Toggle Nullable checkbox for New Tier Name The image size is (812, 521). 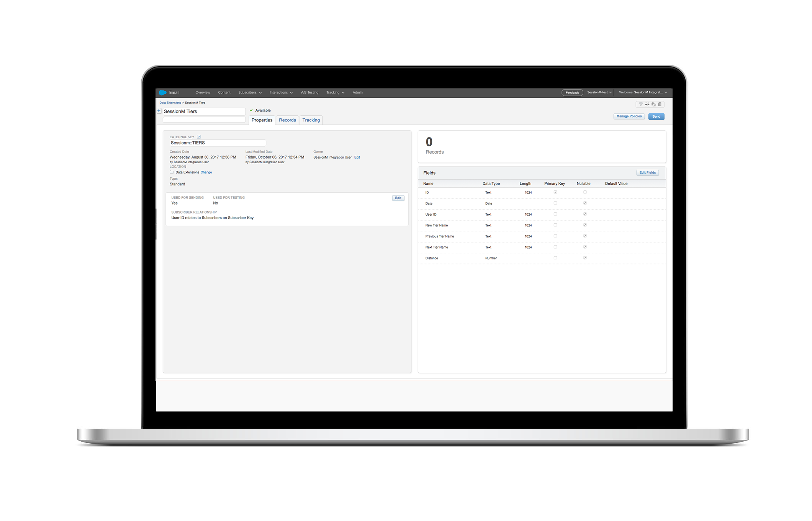click(x=585, y=225)
